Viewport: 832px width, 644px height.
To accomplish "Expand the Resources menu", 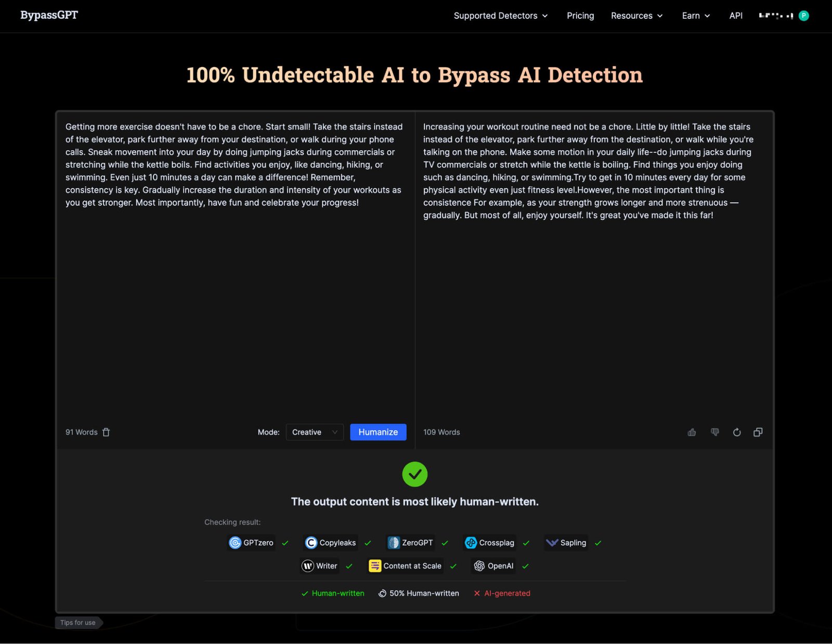I will pos(636,16).
